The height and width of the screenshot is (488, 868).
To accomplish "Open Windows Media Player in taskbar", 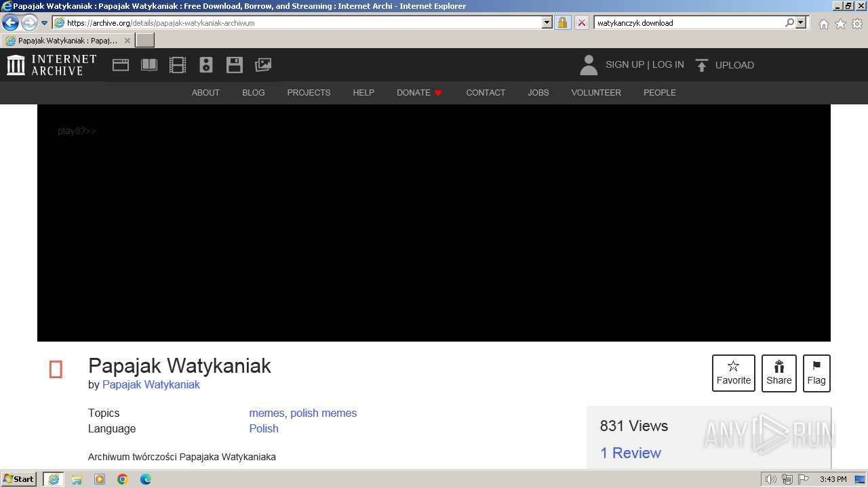I will click(100, 479).
